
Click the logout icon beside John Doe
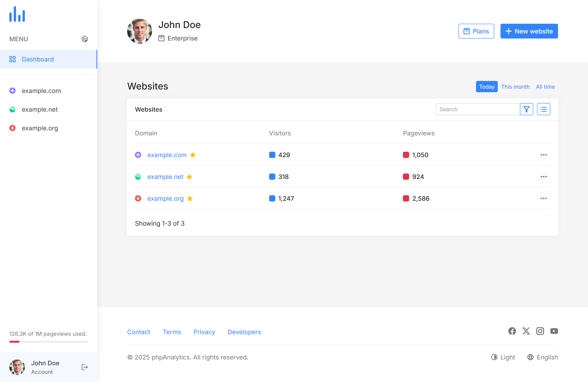[x=85, y=367]
